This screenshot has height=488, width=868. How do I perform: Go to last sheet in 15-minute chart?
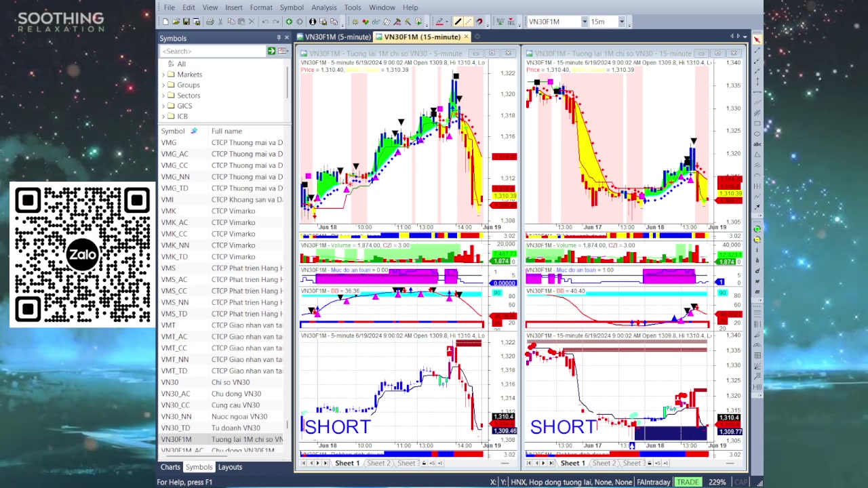(551, 464)
